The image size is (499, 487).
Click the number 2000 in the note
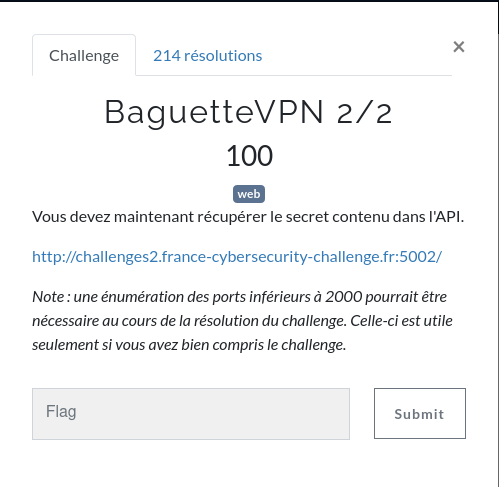pyautogui.click(x=344, y=297)
